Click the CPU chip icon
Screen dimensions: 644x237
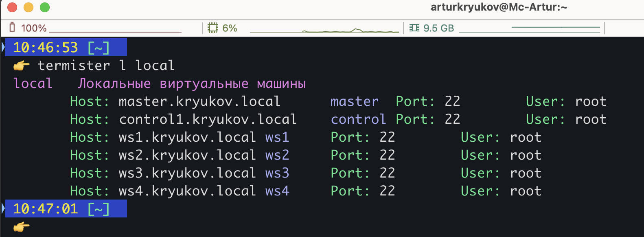point(212,28)
